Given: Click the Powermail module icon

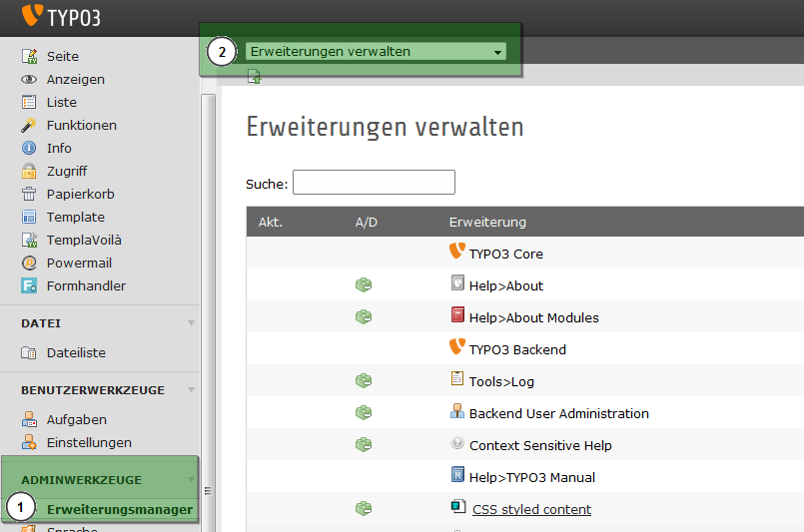Looking at the screenshot, I should click(x=29, y=263).
